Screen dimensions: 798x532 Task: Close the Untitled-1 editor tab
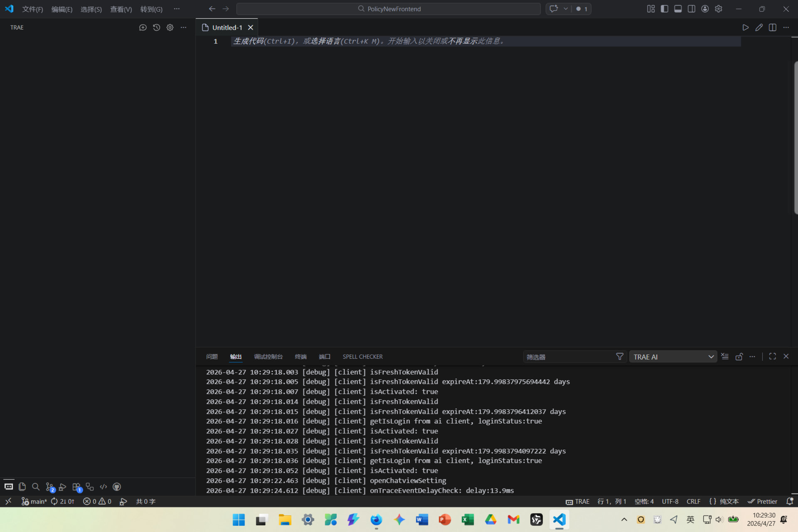251,27
